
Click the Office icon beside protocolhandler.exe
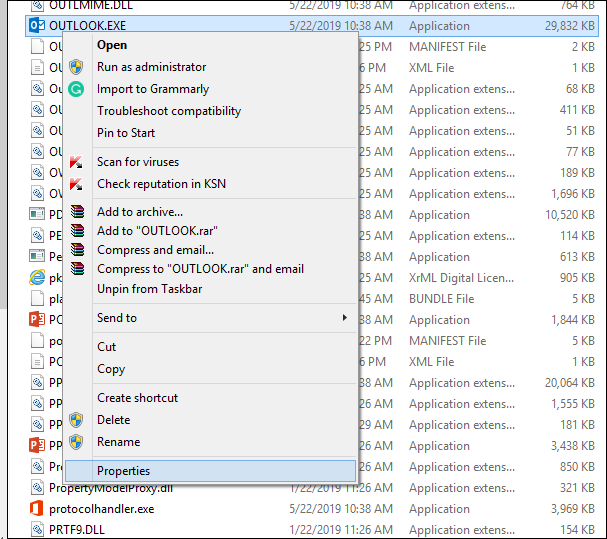coord(37,508)
